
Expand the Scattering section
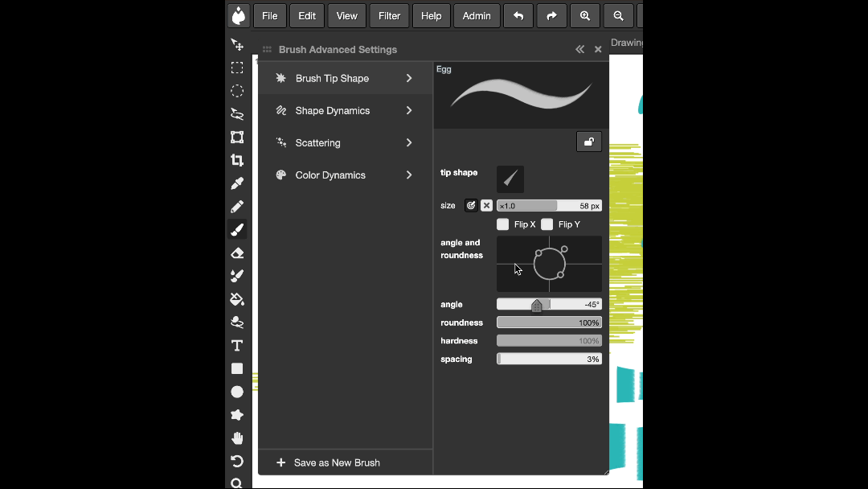pos(345,143)
